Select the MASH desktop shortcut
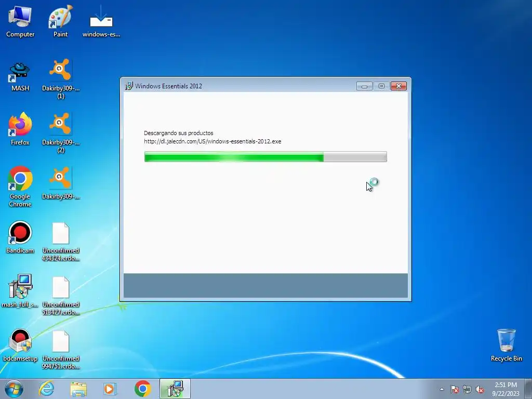Screen dimensions: 532x399 20,77
